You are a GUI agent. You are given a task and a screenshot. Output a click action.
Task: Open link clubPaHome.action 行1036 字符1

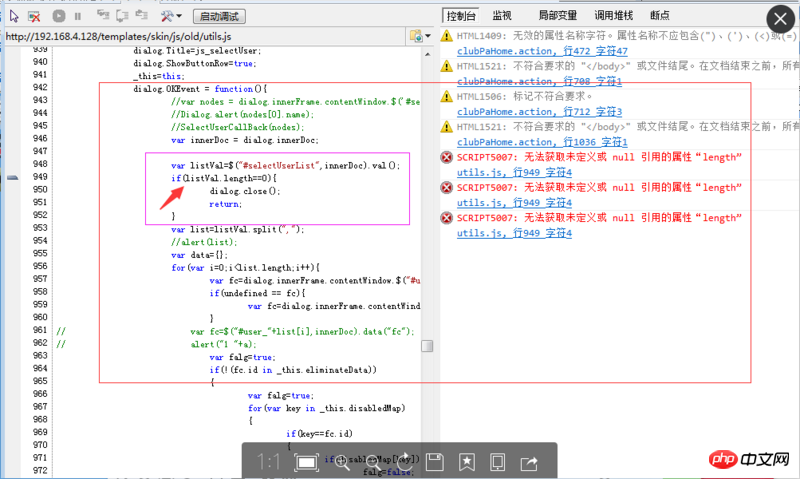coord(542,142)
